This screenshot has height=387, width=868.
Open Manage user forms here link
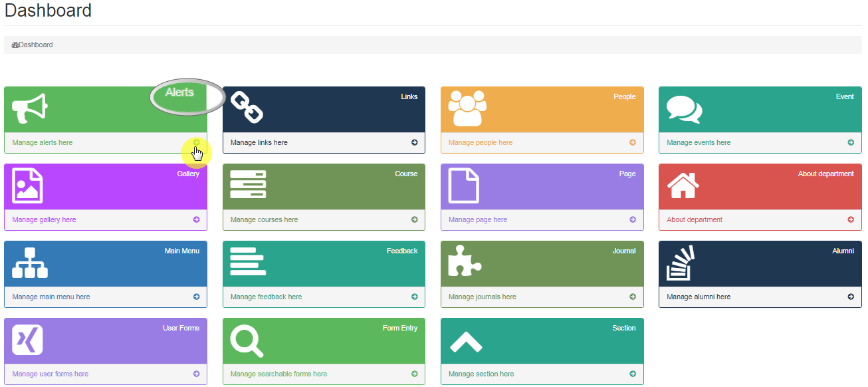[50, 374]
